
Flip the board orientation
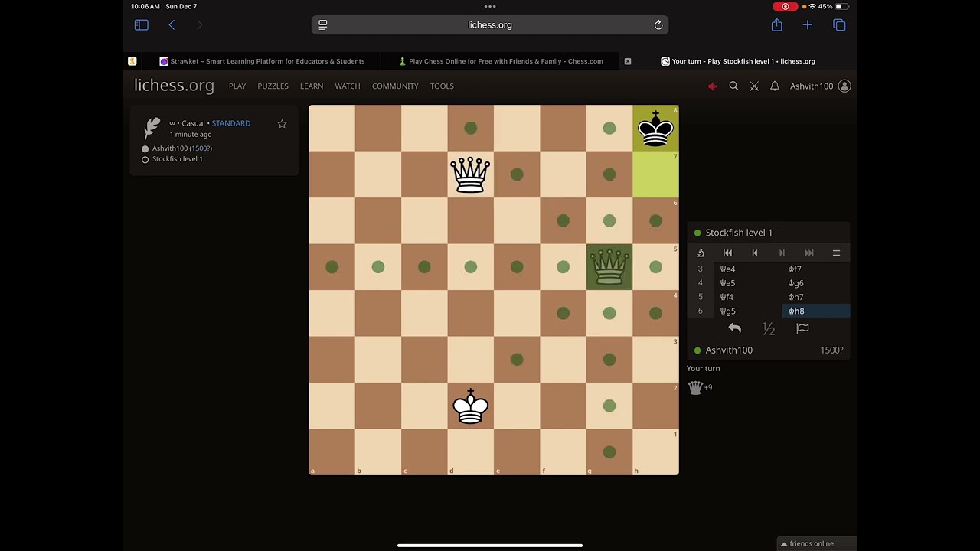701,253
